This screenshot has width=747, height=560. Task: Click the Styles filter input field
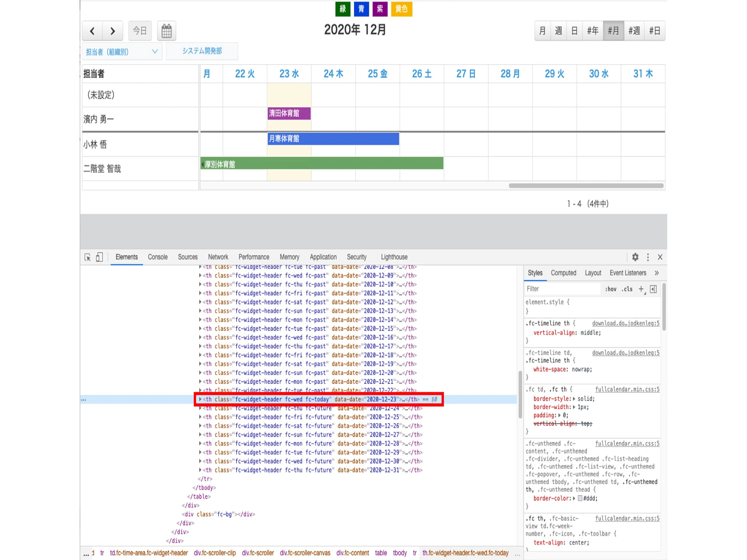(x=562, y=289)
